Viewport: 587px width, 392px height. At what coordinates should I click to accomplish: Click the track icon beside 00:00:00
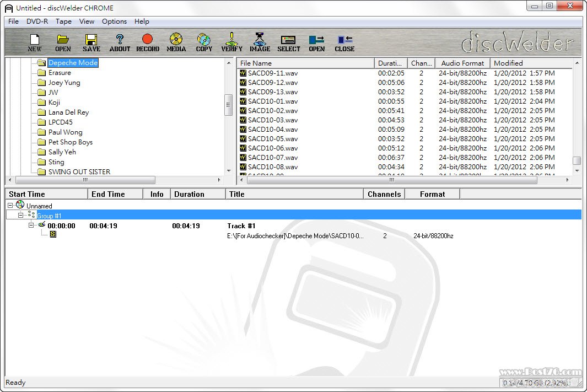point(41,225)
